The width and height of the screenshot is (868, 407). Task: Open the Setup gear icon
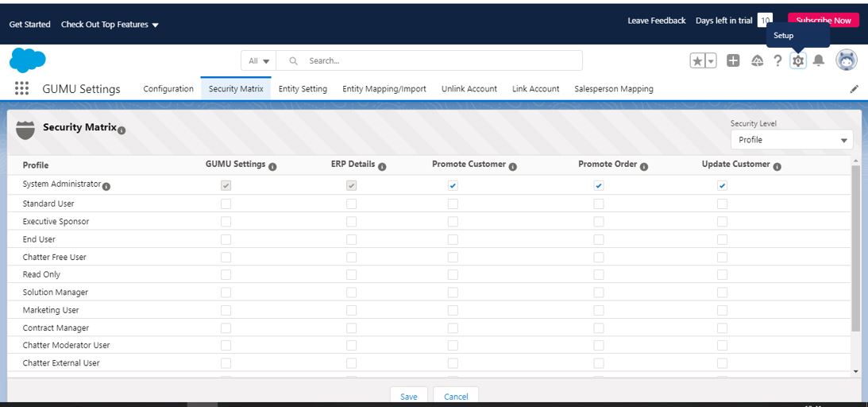[x=797, y=61]
